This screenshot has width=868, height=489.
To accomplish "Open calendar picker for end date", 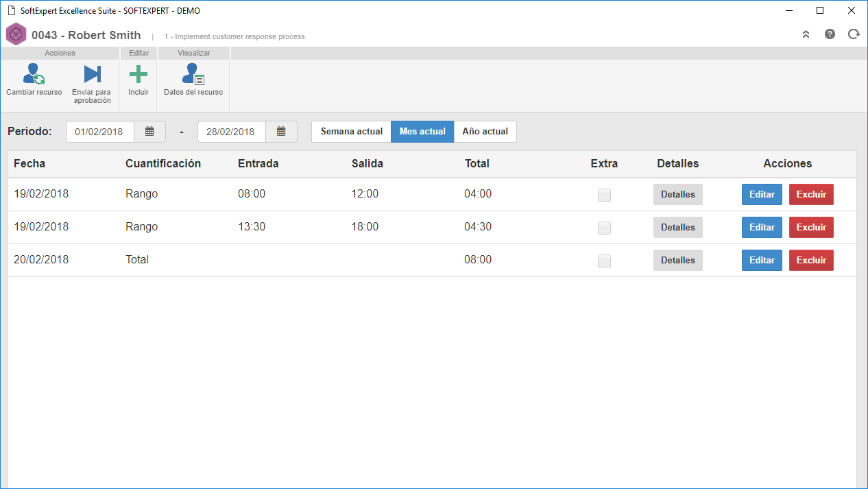I will [281, 132].
